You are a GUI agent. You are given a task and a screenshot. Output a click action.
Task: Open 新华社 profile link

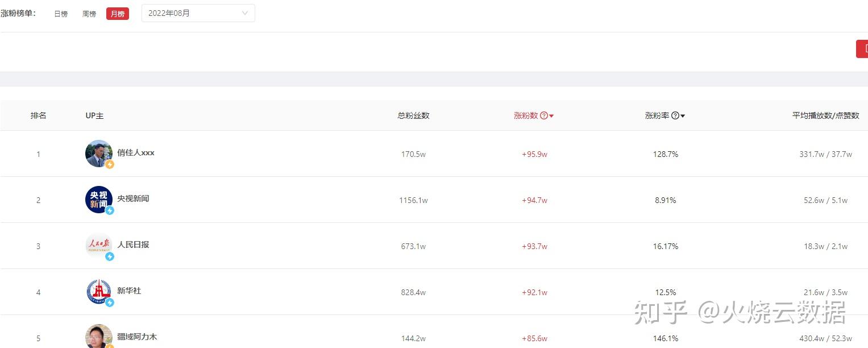tap(129, 291)
